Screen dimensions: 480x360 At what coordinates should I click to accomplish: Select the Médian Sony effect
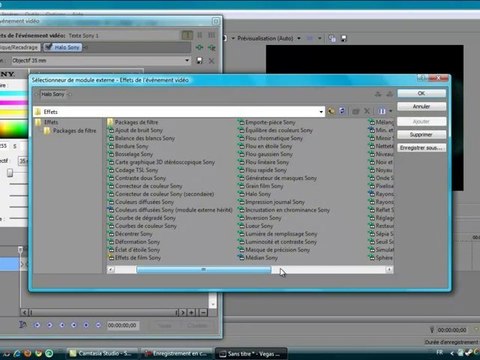[261, 258]
